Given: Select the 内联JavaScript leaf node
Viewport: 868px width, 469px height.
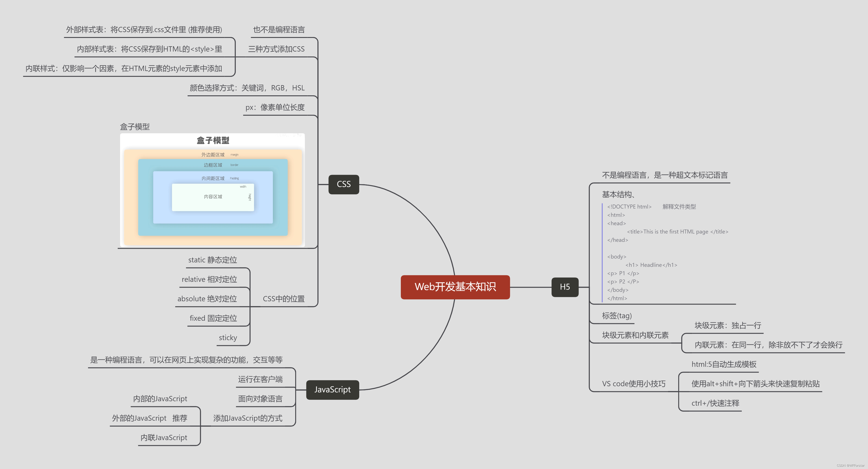Looking at the screenshot, I should click(164, 438).
